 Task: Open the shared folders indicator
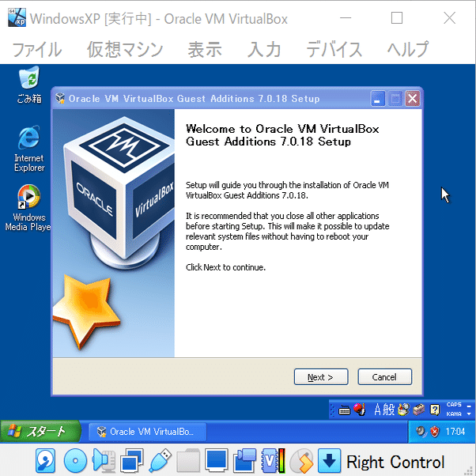point(188,461)
